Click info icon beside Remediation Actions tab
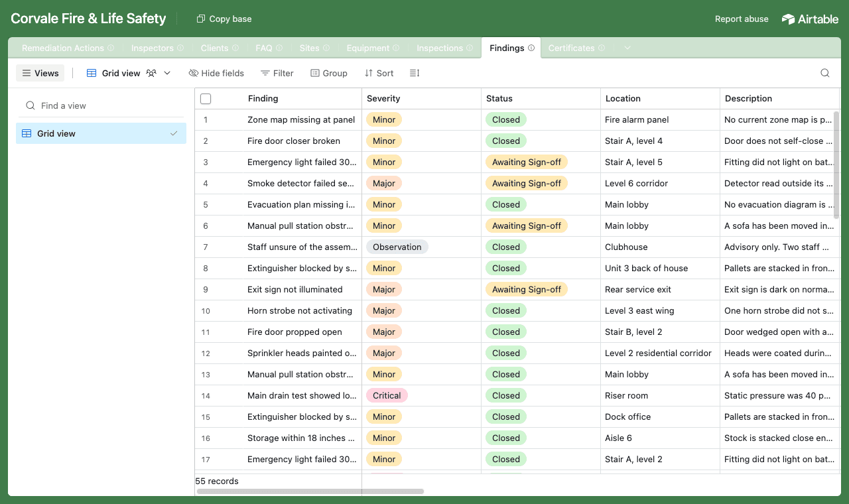Screen dimensions: 849x504 pyautogui.click(x=111, y=48)
